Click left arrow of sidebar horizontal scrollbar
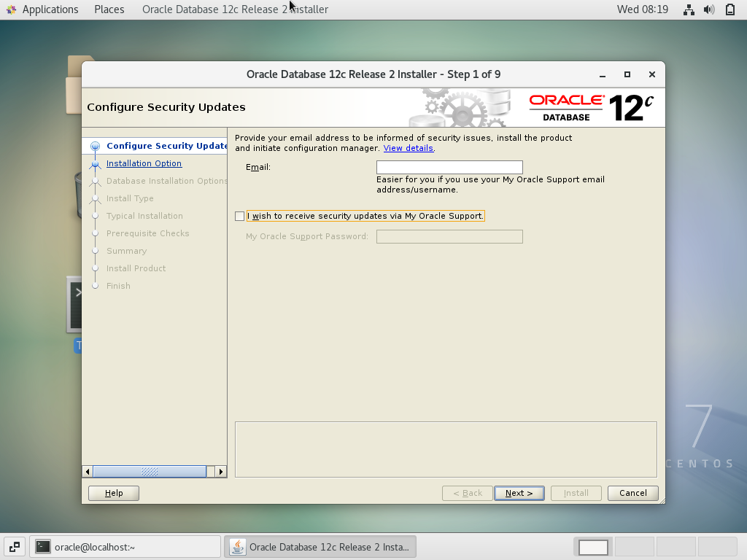747x560 pixels. click(x=88, y=472)
